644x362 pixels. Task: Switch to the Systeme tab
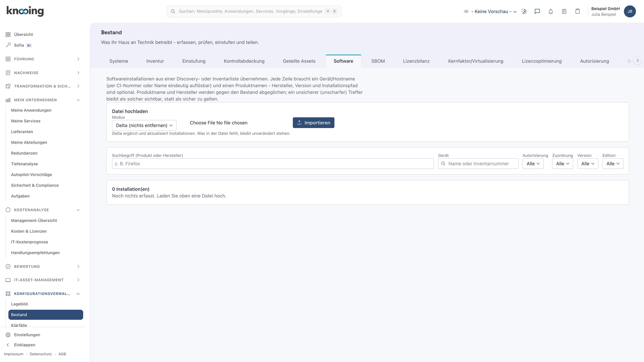coord(119,61)
